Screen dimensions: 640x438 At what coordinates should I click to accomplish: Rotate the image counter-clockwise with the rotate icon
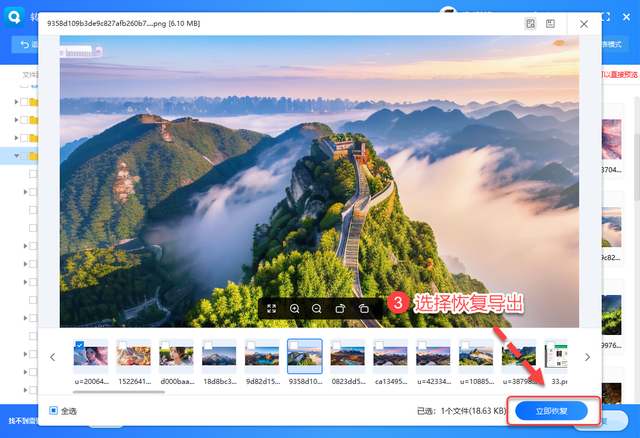click(x=364, y=309)
